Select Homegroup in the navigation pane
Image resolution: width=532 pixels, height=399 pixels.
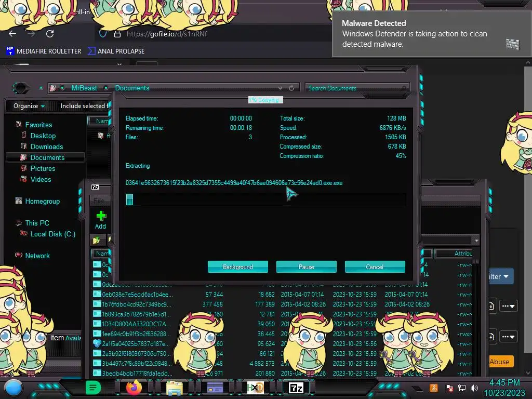tap(43, 201)
